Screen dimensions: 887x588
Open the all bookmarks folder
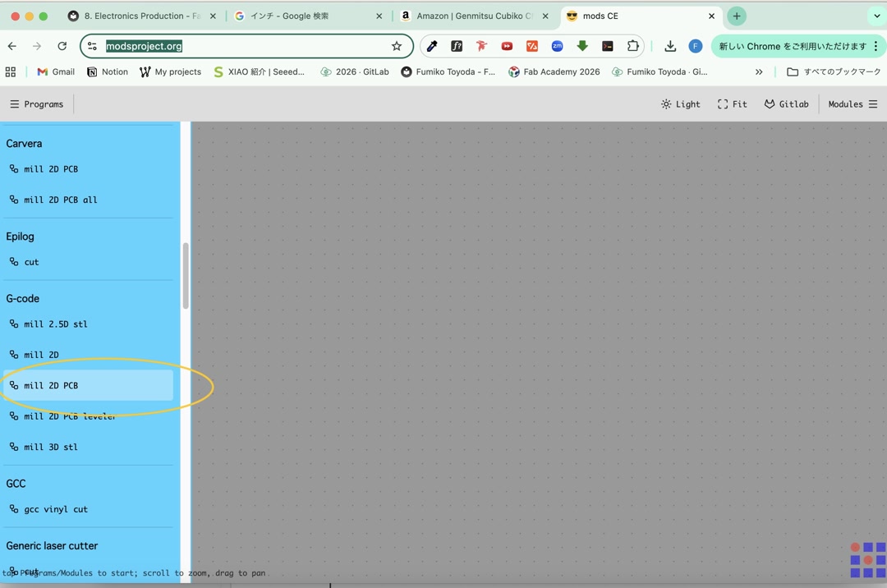834,71
